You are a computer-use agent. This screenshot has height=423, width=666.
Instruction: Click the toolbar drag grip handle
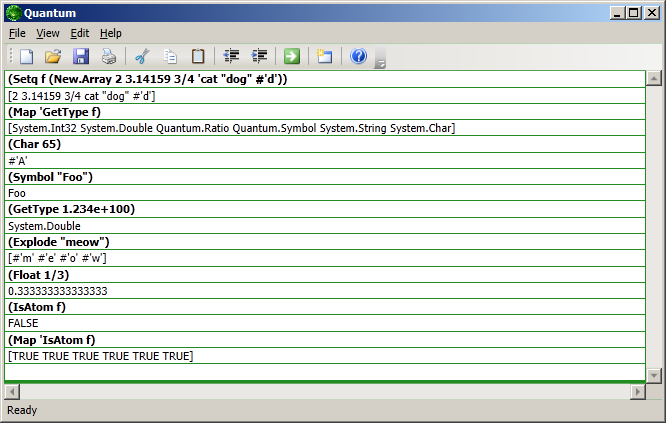11,56
